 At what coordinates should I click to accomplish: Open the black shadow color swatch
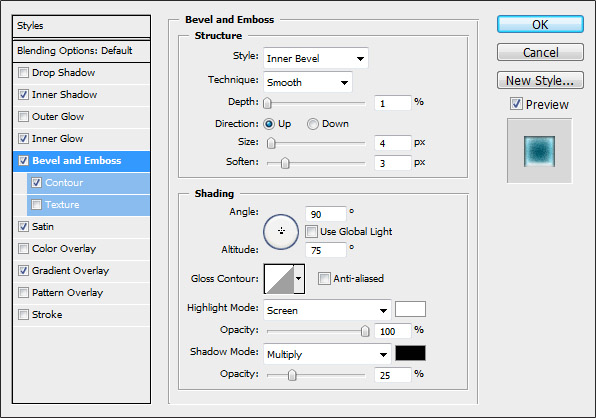(x=411, y=353)
